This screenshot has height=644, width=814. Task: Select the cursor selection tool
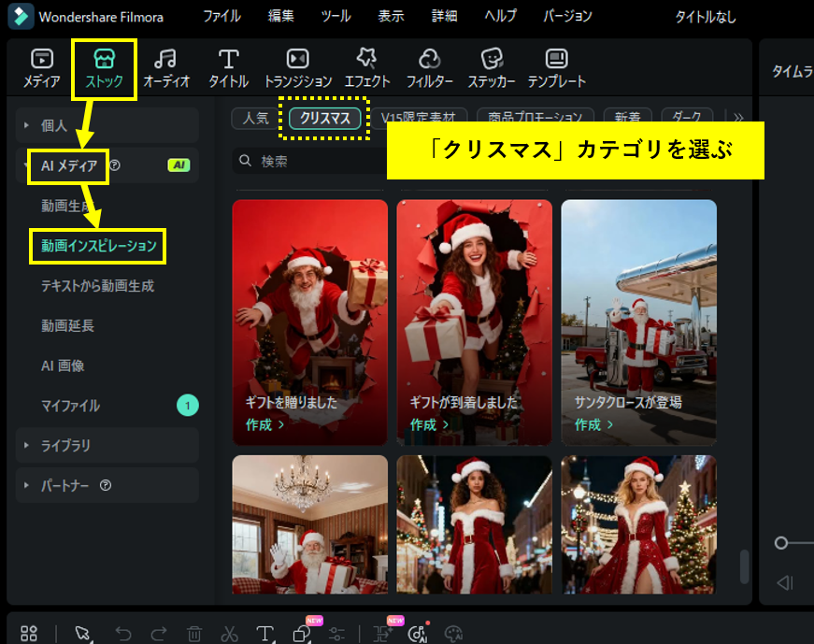(84, 632)
